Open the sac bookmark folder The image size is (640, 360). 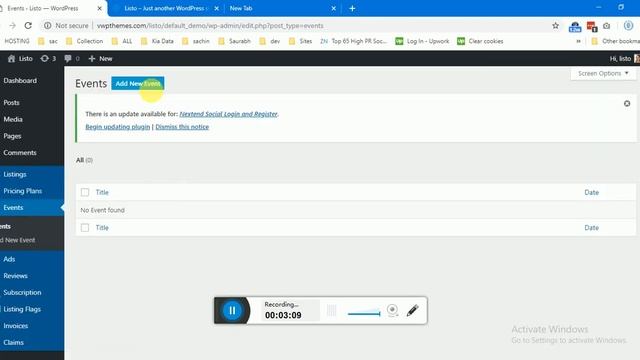click(x=48, y=41)
